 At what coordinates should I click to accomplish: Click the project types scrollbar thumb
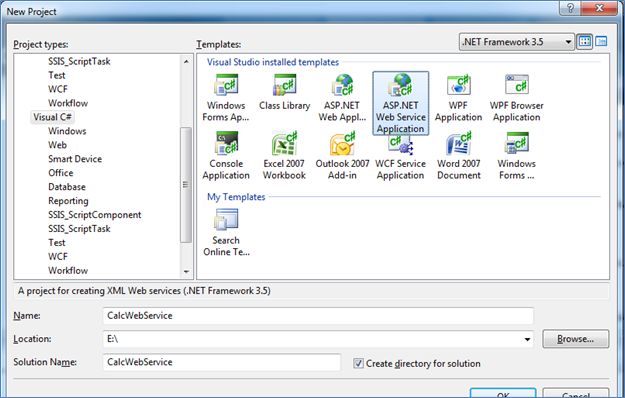tap(186, 184)
